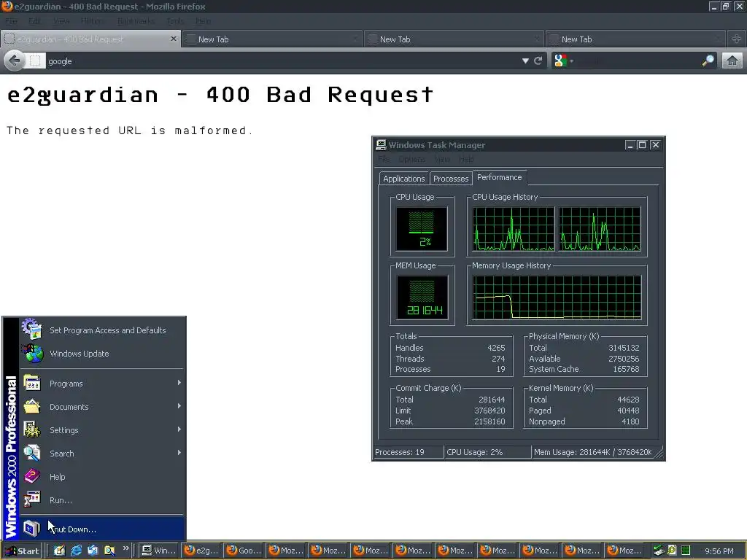Launch Internet Explorer from quick launch
Image resolution: width=747 pixels, height=560 pixels.
click(76, 551)
